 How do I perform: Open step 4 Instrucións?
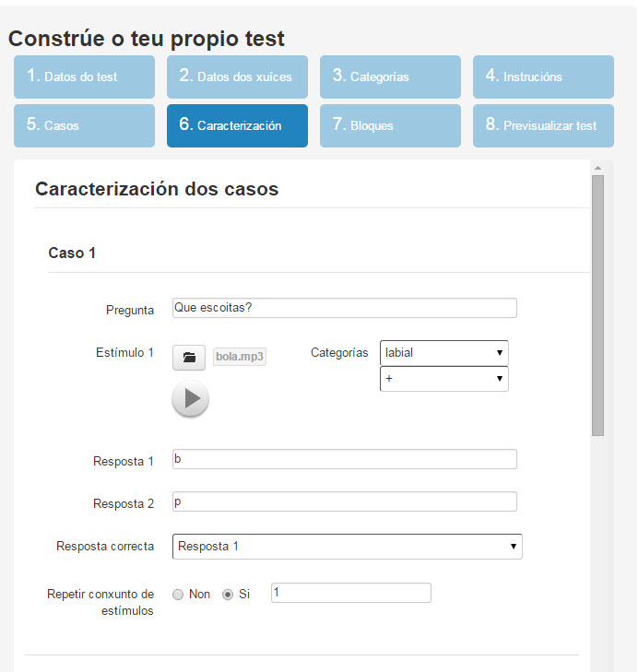[543, 77]
